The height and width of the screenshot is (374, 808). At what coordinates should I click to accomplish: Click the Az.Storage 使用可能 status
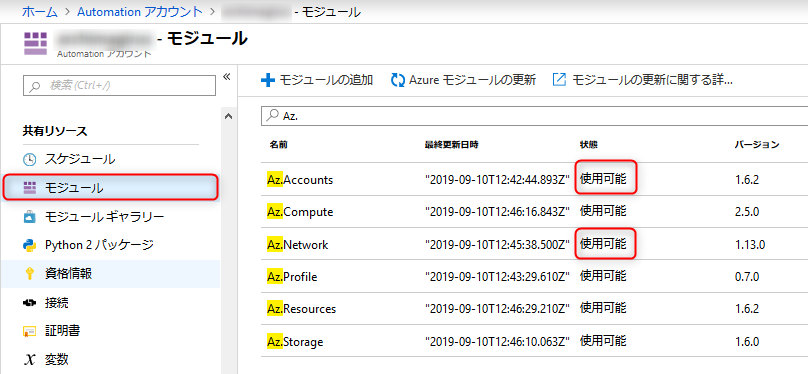603,341
